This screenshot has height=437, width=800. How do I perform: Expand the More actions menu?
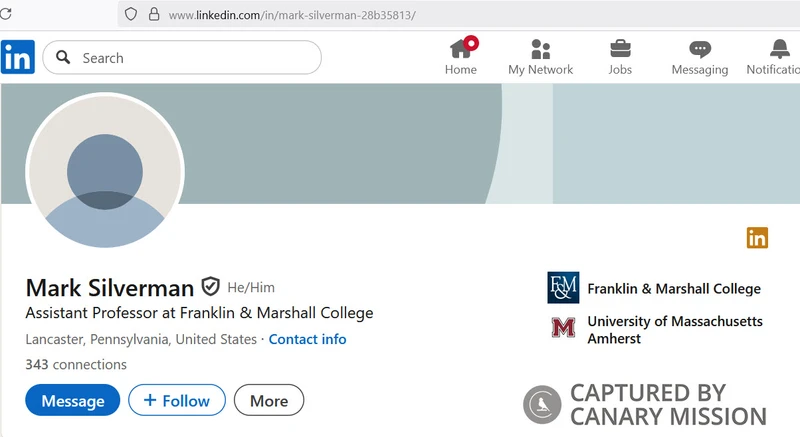(269, 401)
